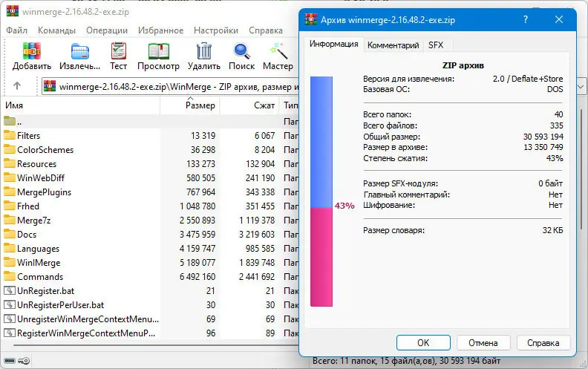This screenshot has width=588, height=369.
Task: Click the WinRAR icon in address bar
Action: 50,87
